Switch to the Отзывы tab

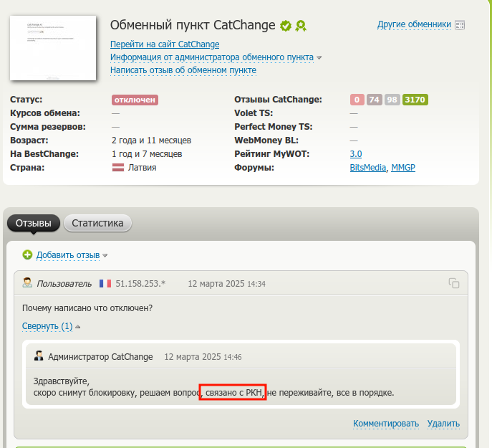tap(34, 223)
